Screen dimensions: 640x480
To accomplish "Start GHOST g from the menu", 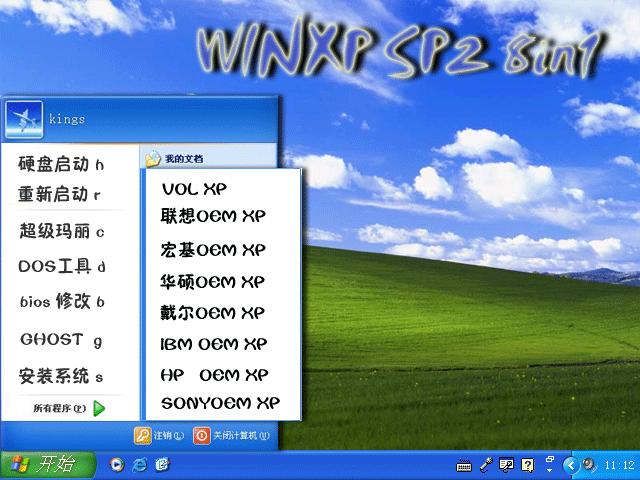I will coord(61,340).
